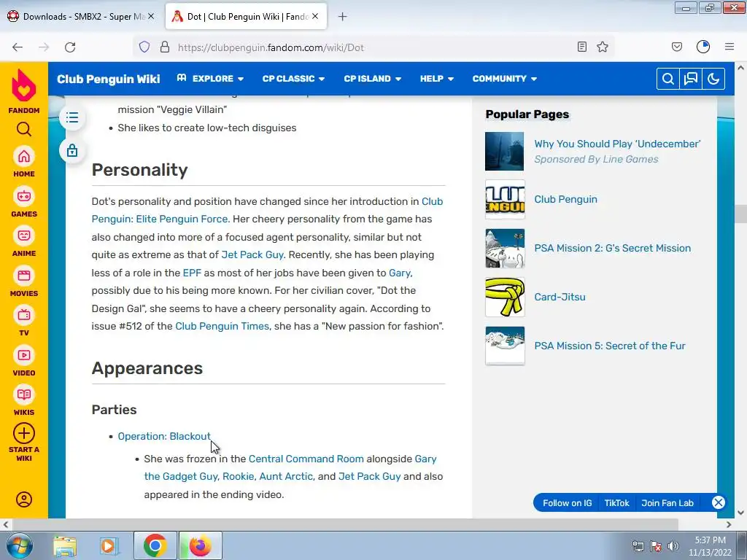The image size is (747, 560).
Task: Open the tracking protection shield icon
Action: [144, 47]
